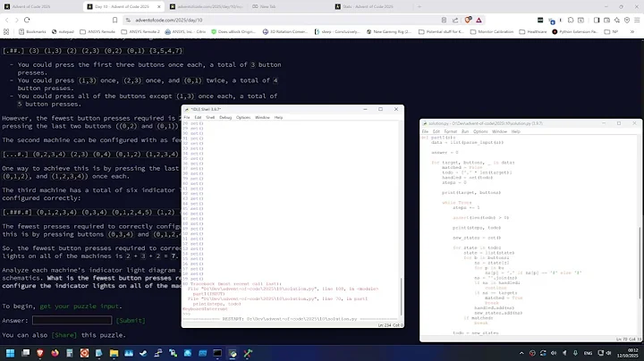Open the browser main menu hamburger icon

point(637,20)
